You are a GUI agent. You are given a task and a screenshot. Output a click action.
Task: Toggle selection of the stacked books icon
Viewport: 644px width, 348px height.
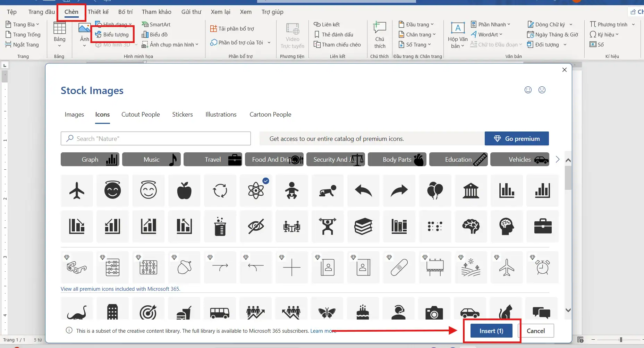click(363, 227)
